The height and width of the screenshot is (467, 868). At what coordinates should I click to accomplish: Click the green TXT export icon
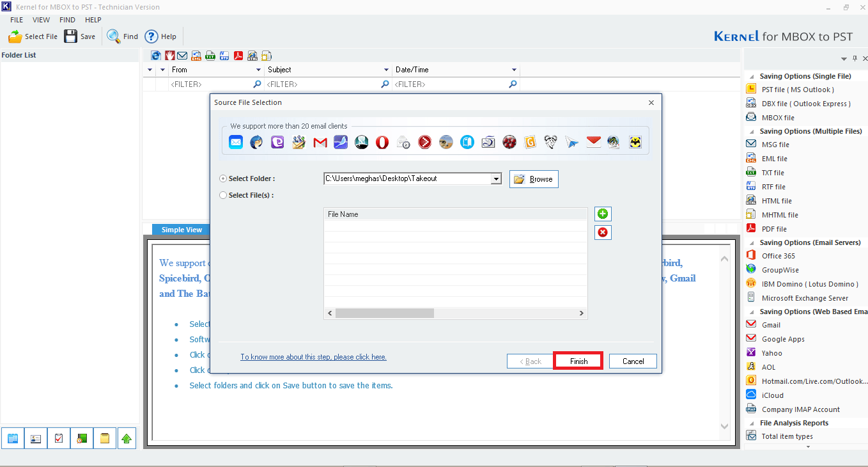[210, 56]
